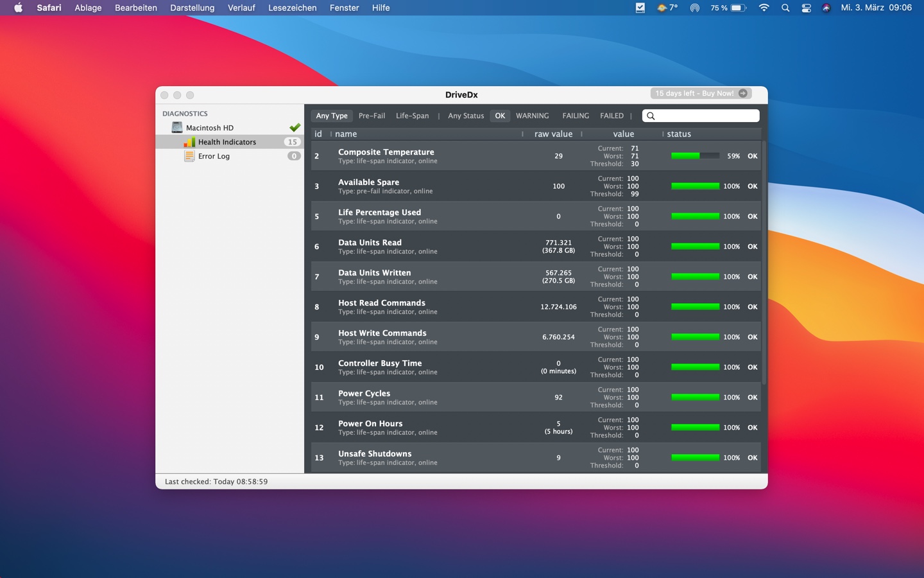This screenshot has height=578, width=924.
Task: Select the Power On Hours row name
Action: (370, 424)
